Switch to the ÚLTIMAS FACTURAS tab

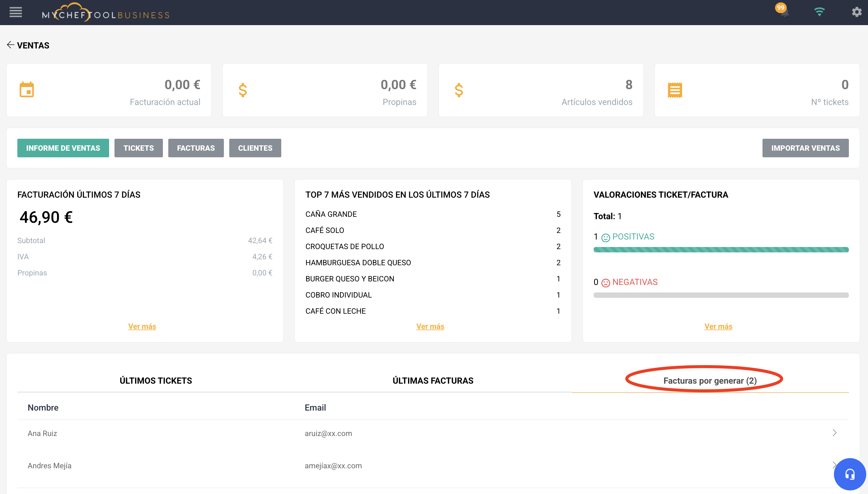pos(433,381)
